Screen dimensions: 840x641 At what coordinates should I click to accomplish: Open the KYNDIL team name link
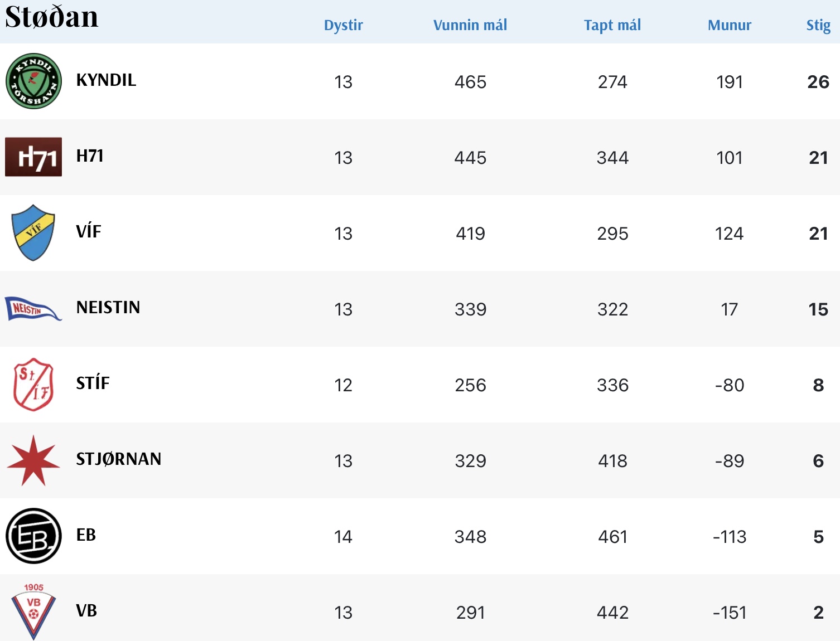tap(106, 80)
